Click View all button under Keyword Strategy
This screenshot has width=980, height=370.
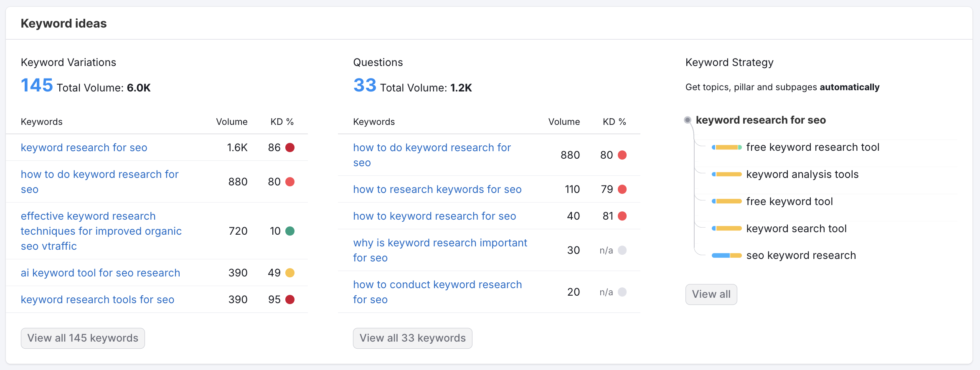point(711,294)
